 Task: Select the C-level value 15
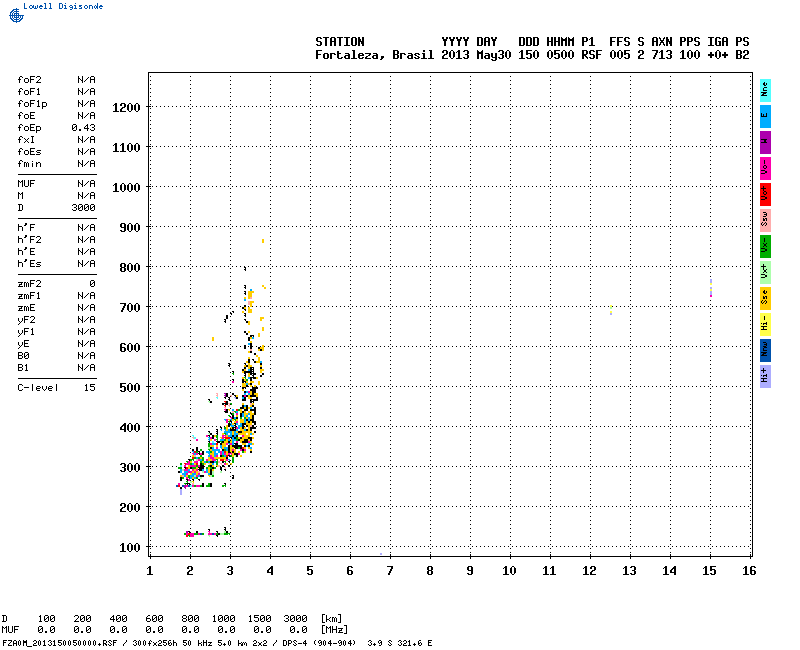[89, 387]
